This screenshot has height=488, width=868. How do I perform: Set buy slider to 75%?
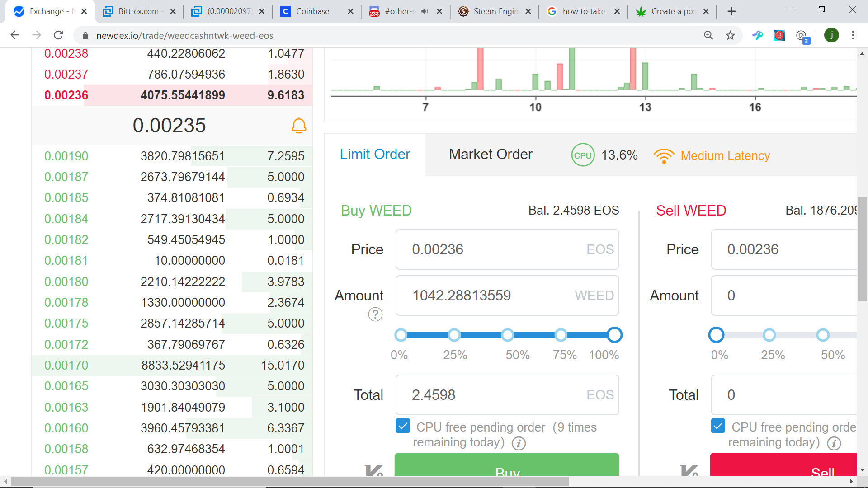(x=561, y=335)
